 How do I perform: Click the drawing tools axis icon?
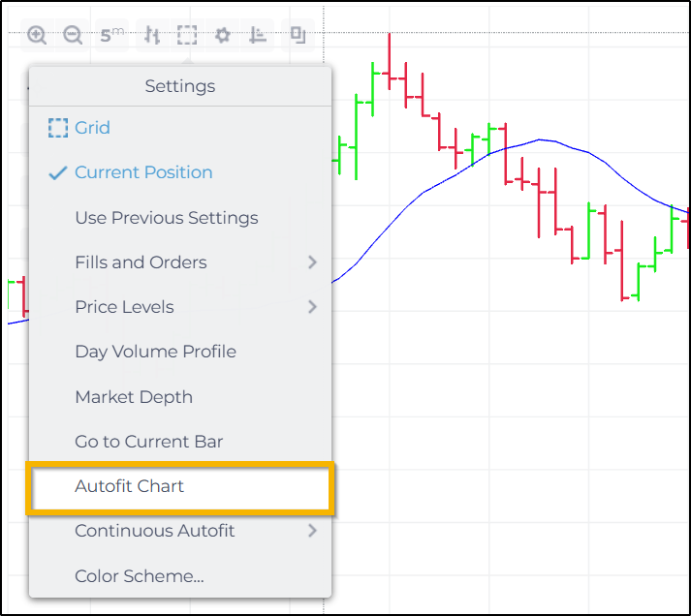point(258,35)
